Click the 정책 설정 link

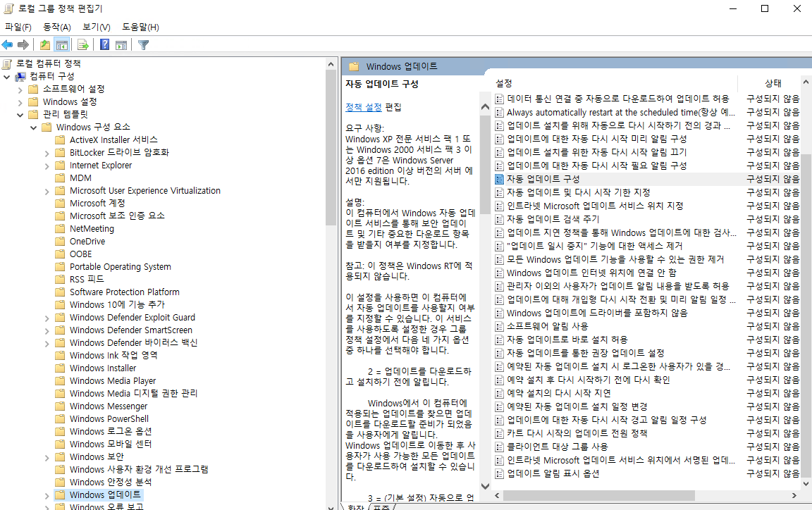point(364,107)
